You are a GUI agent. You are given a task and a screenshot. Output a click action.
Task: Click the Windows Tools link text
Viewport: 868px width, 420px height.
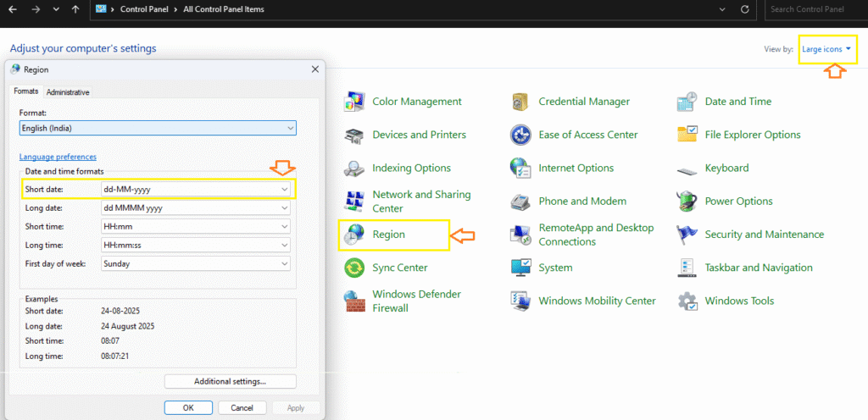739,301
